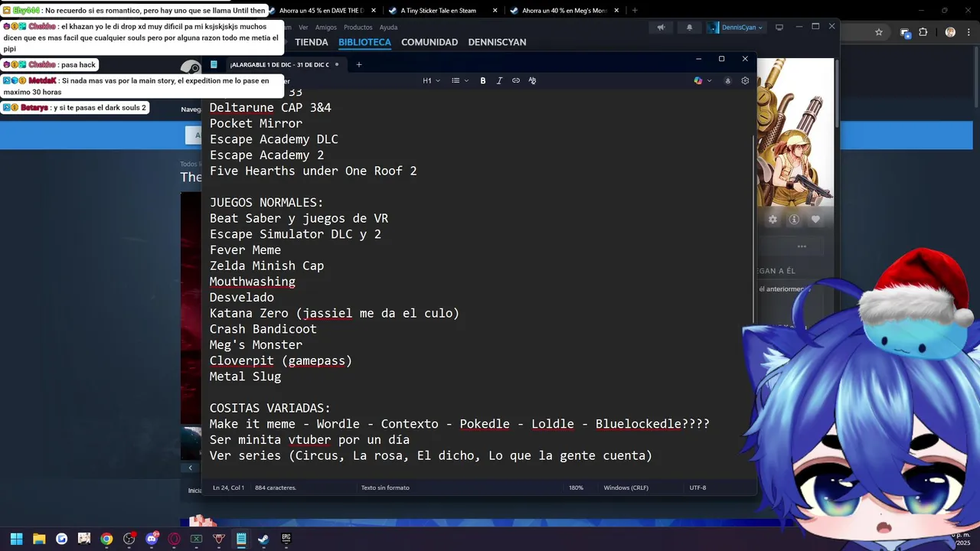This screenshot has width=980, height=551.
Task: Open Notepad settings gear
Action: pyautogui.click(x=745, y=80)
